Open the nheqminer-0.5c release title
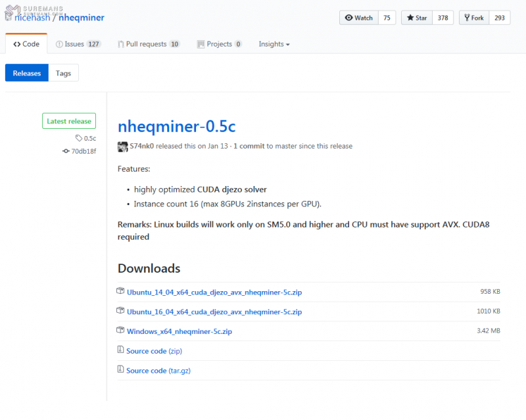The image size is (526, 420). [x=176, y=126]
